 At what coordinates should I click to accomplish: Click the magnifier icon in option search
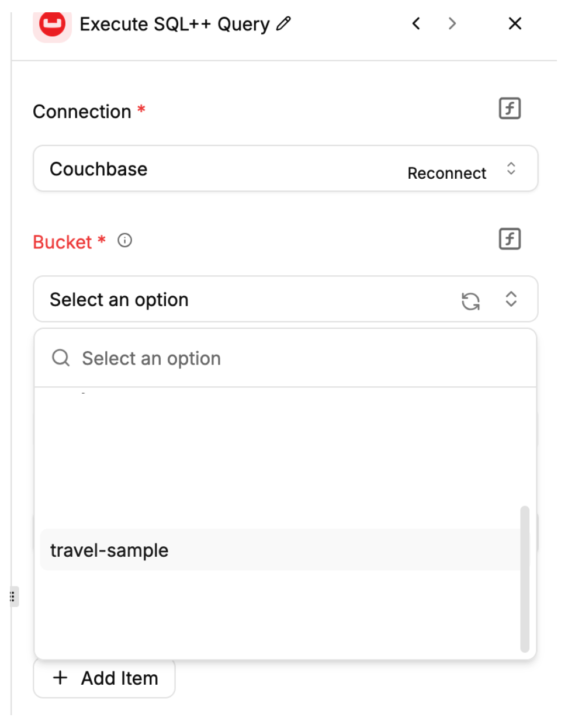coord(61,358)
